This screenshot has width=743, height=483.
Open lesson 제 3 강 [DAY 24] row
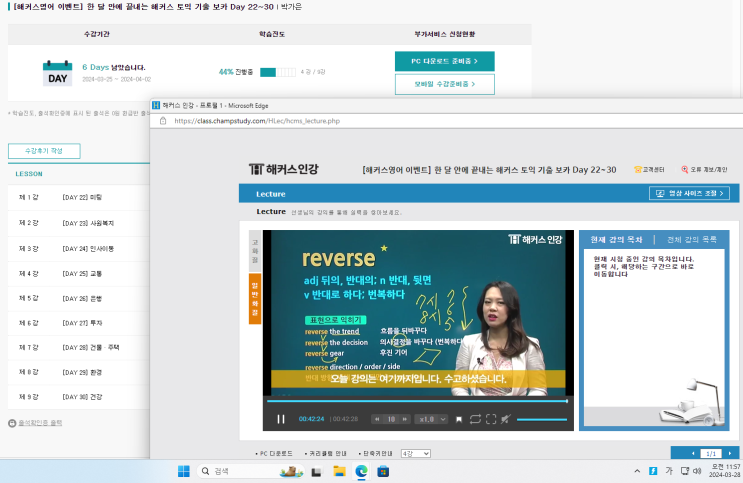(x=79, y=248)
